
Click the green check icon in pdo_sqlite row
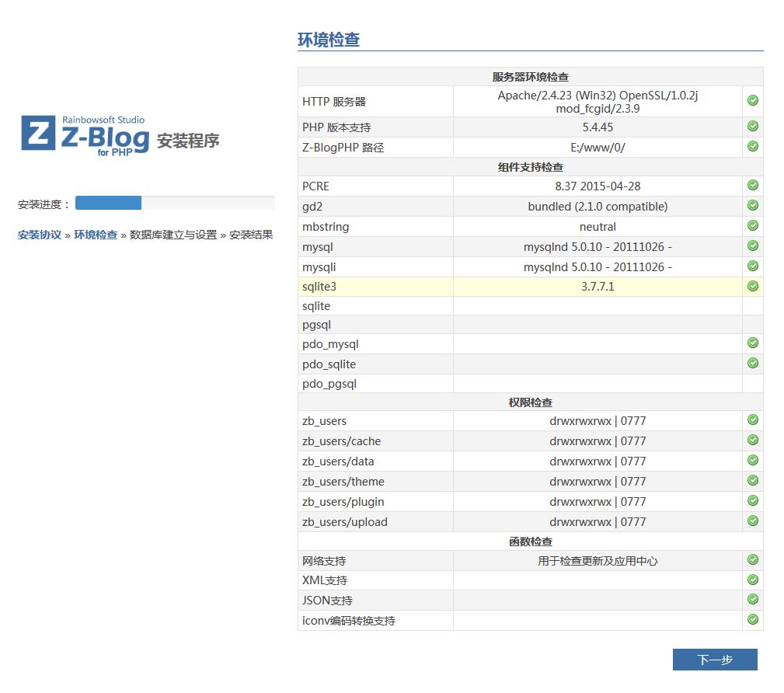(x=752, y=363)
